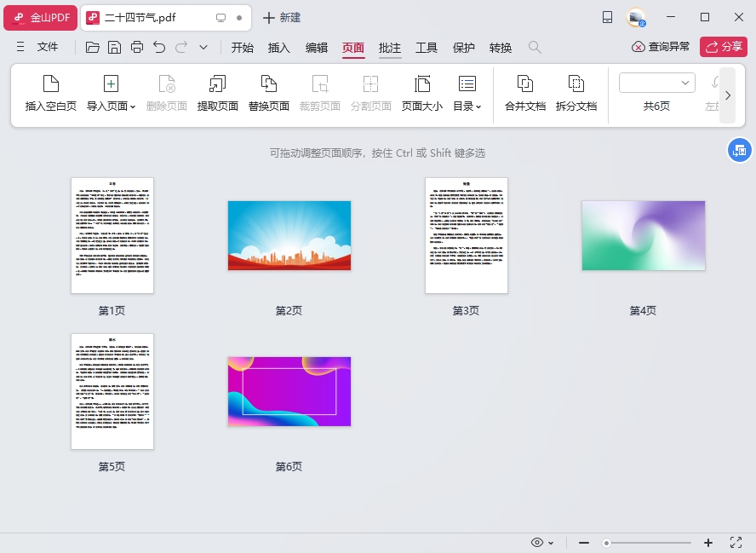The image size is (756, 553).
Task: Open the page number combo box
Action: 656,83
